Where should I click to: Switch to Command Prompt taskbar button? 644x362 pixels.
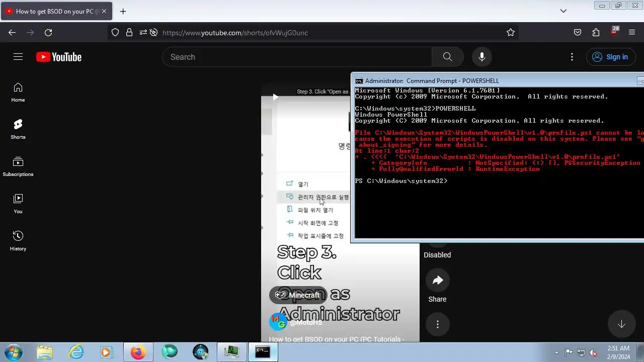[263, 352]
